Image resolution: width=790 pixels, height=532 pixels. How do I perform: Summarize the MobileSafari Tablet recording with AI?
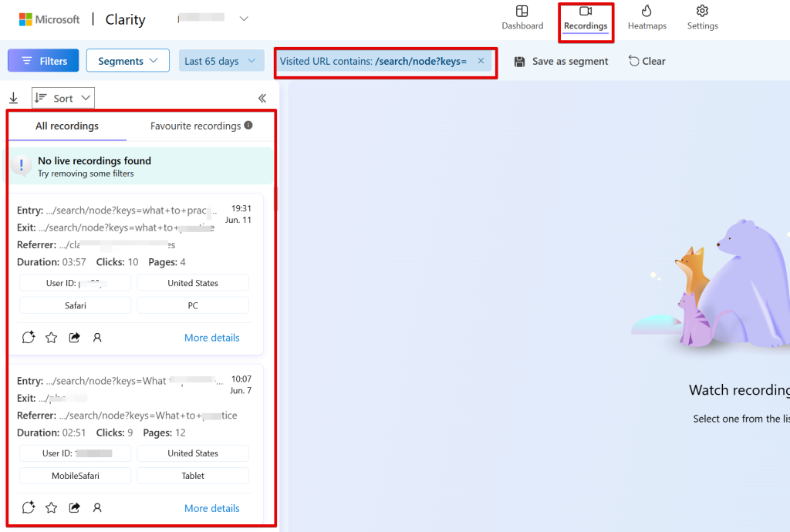[29, 507]
